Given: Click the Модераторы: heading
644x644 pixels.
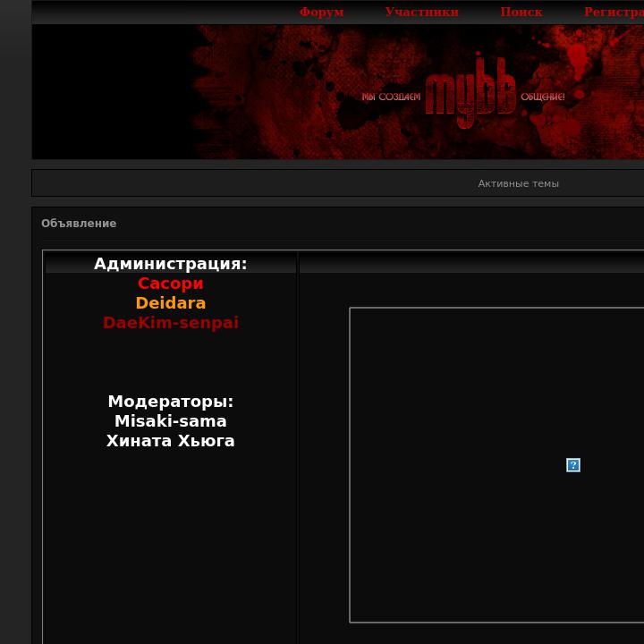Looking at the screenshot, I should [171, 402].
